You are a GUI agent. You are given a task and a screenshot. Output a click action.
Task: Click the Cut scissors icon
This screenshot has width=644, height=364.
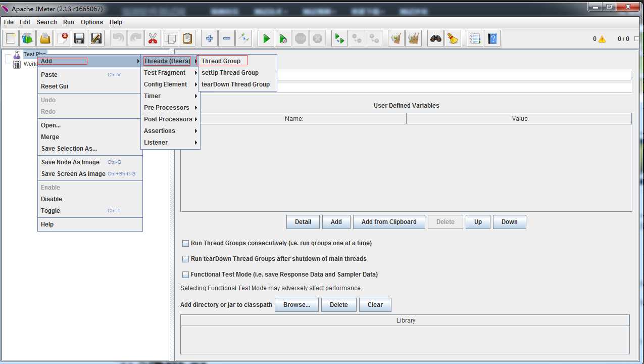(153, 38)
